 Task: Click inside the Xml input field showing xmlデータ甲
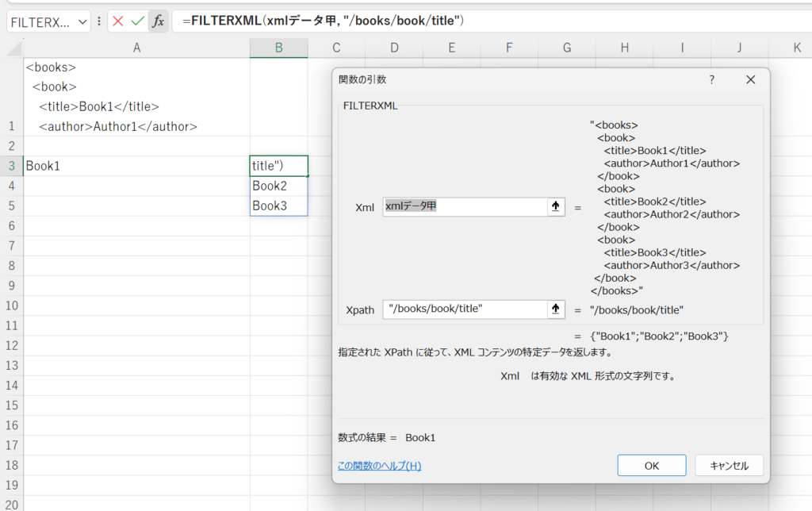(460, 206)
